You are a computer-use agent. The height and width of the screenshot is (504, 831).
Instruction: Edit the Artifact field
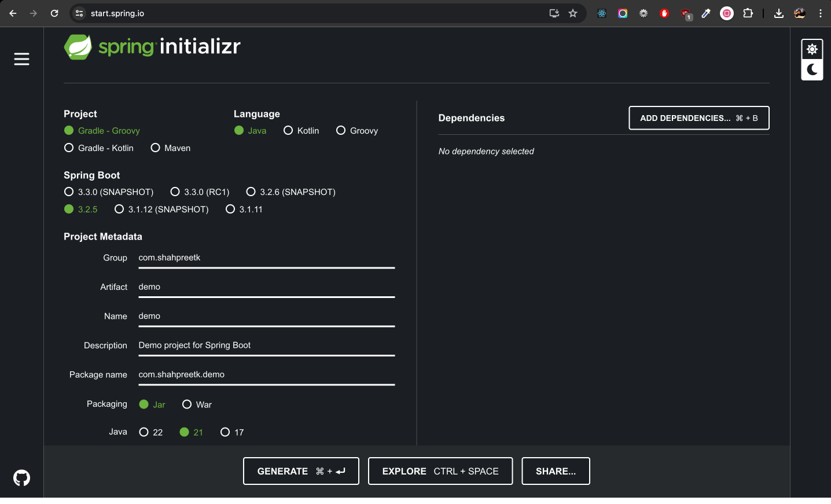pos(267,287)
